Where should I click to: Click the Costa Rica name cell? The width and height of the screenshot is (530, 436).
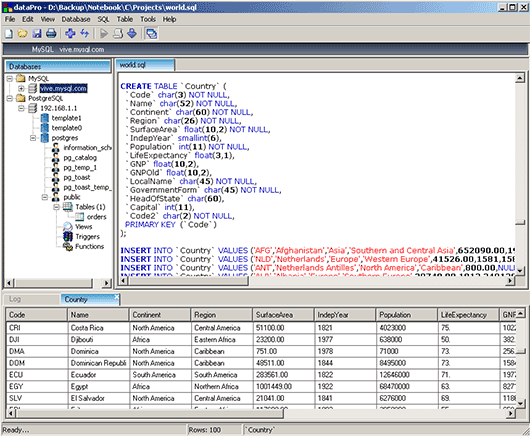[x=98, y=328]
